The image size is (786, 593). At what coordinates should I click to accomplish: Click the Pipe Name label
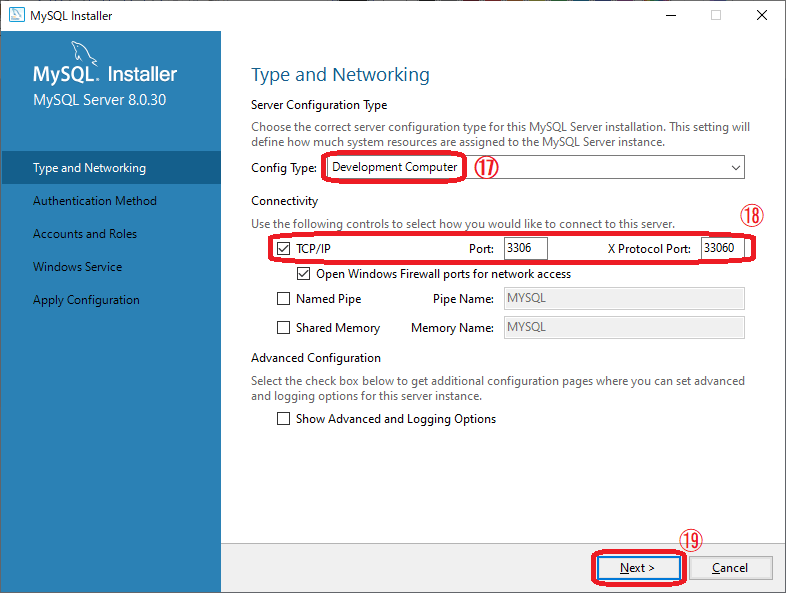tap(463, 299)
